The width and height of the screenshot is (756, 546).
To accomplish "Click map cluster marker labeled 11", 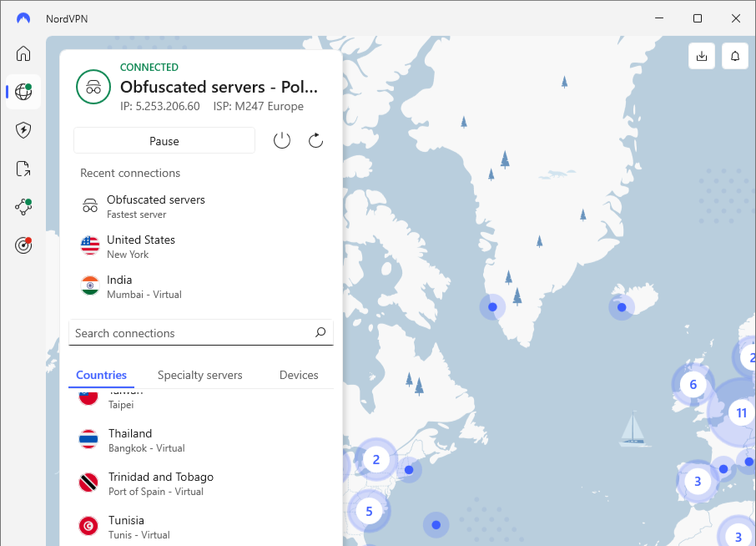I will 742,412.
